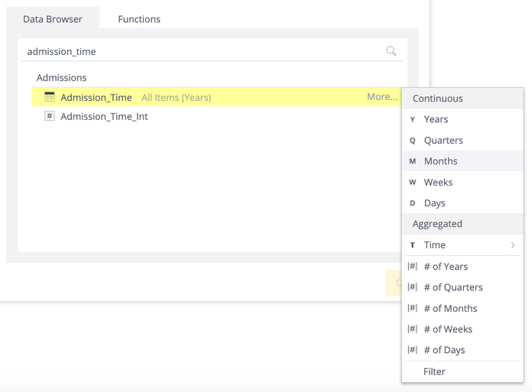Screen dimensions: 532x392
Task: Select Months from continuous options
Action: click(x=440, y=161)
